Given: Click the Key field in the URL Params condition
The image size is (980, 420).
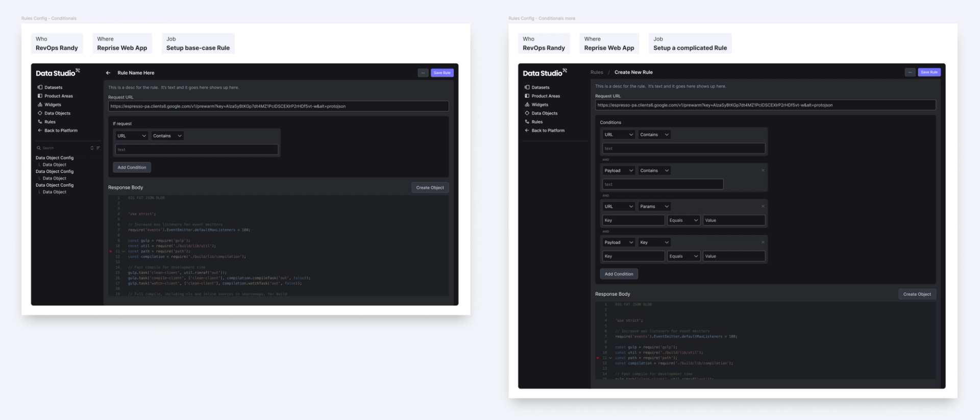Looking at the screenshot, I should [633, 220].
